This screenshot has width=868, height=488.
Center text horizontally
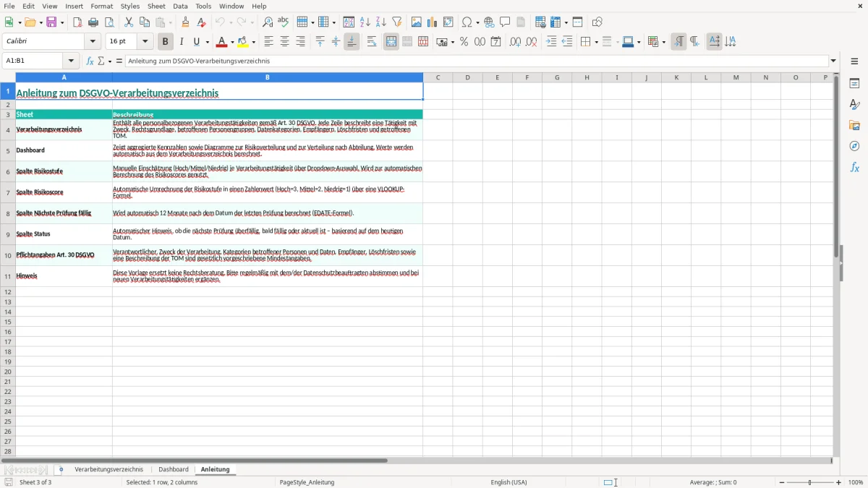285,42
